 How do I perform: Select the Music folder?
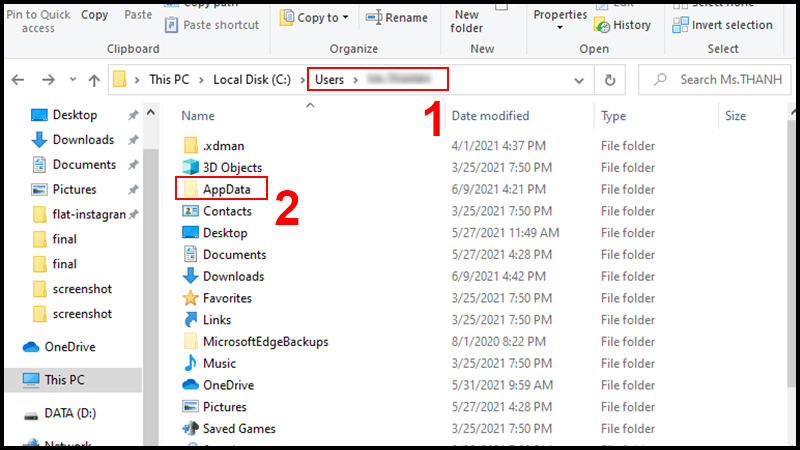pos(209,363)
